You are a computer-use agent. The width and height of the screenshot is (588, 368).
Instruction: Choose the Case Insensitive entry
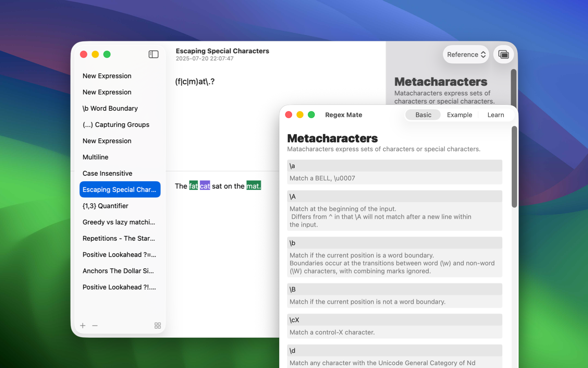coord(107,173)
